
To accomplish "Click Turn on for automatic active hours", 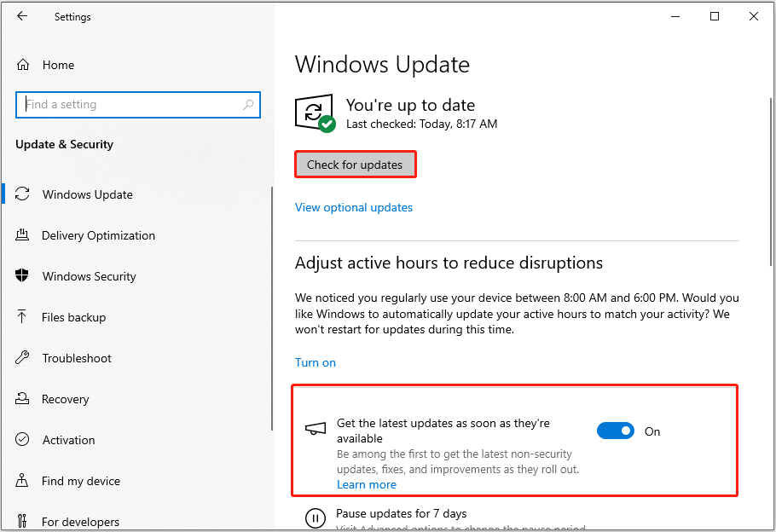I will pyautogui.click(x=315, y=361).
